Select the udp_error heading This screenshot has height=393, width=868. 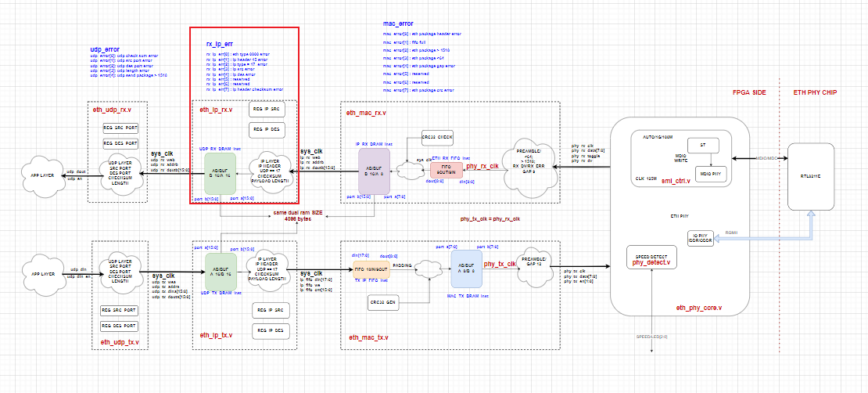point(105,50)
